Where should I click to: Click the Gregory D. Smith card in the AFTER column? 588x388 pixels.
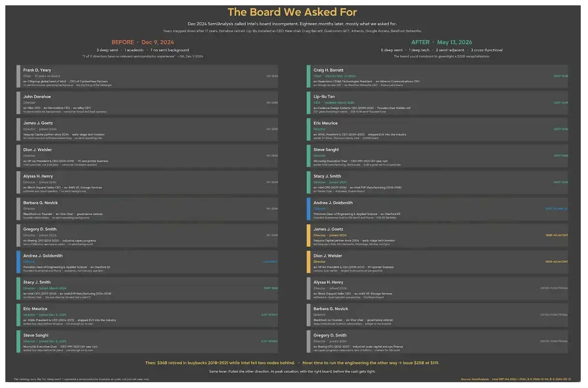(x=438, y=342)
